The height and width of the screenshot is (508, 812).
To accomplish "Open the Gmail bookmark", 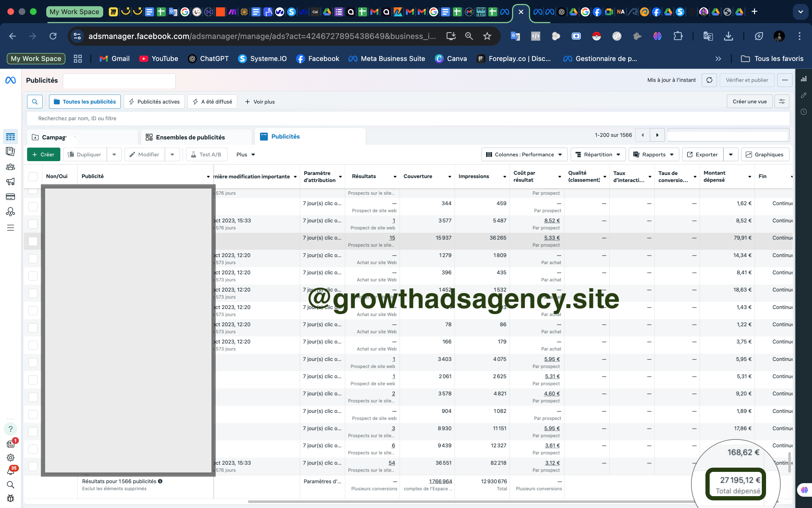I will [114, 58].
